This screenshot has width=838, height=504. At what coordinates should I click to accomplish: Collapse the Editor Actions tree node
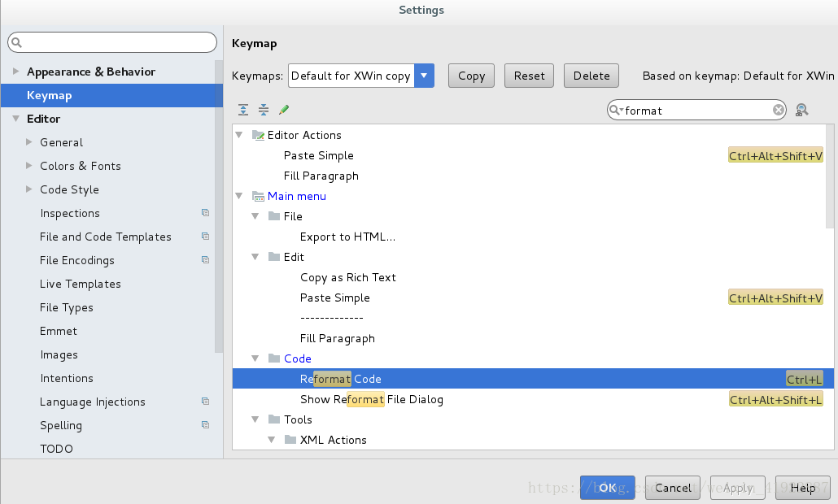tap(239, 135)
